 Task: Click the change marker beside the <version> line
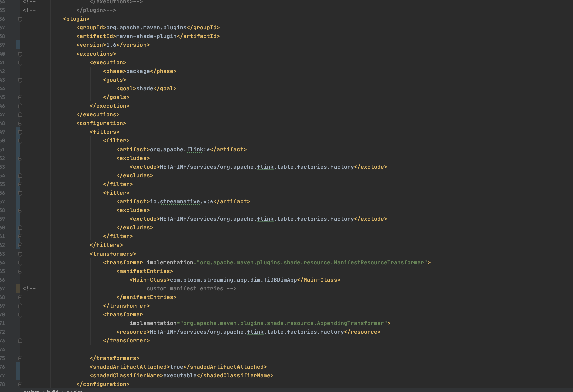(18, 45)
